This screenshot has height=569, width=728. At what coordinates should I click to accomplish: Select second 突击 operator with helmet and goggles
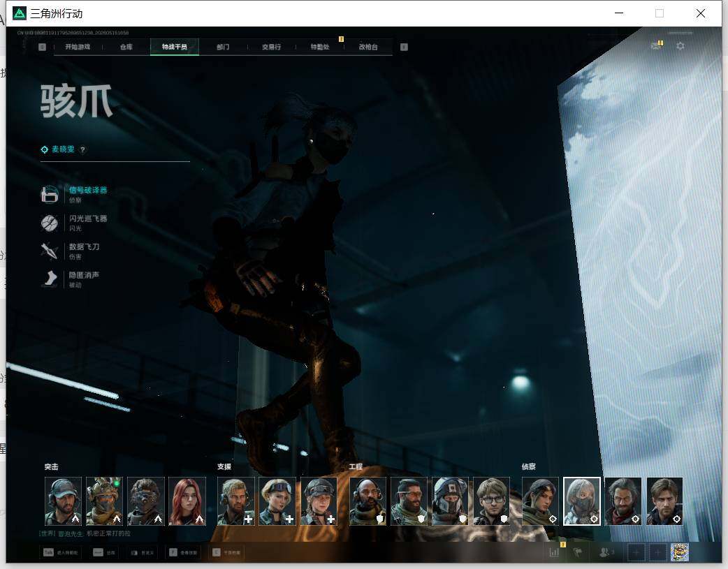coord(105,501)
